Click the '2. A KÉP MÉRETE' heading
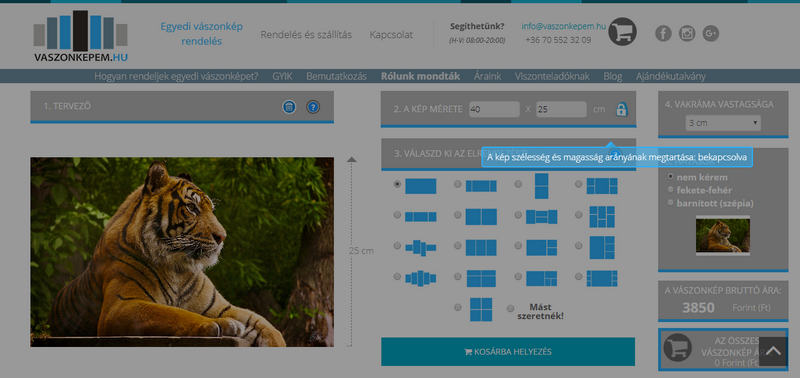This screenshot has width=800, height=378. [428, 109]
